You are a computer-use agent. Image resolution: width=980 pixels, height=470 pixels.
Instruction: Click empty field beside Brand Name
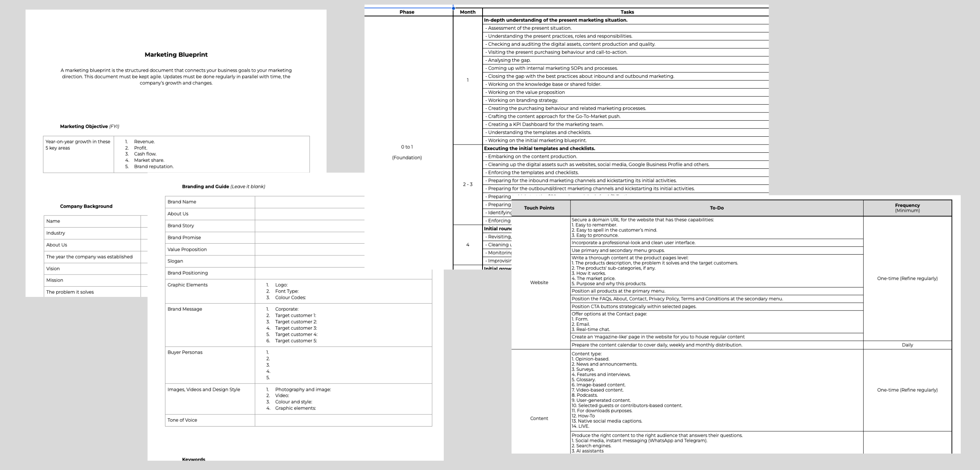(x=309, y=202)
